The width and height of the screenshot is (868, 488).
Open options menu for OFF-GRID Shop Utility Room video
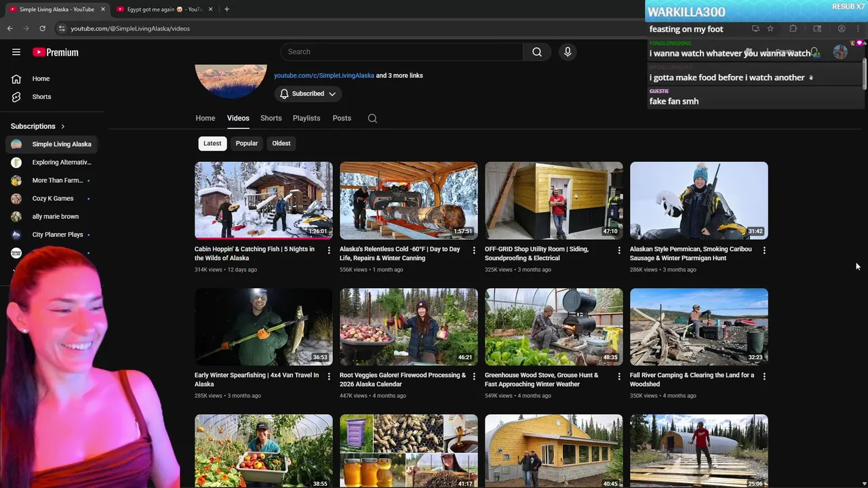(619, 250)
